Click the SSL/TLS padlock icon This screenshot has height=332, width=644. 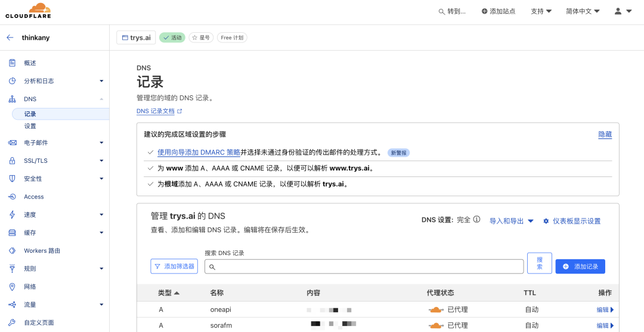coord(12,160)
